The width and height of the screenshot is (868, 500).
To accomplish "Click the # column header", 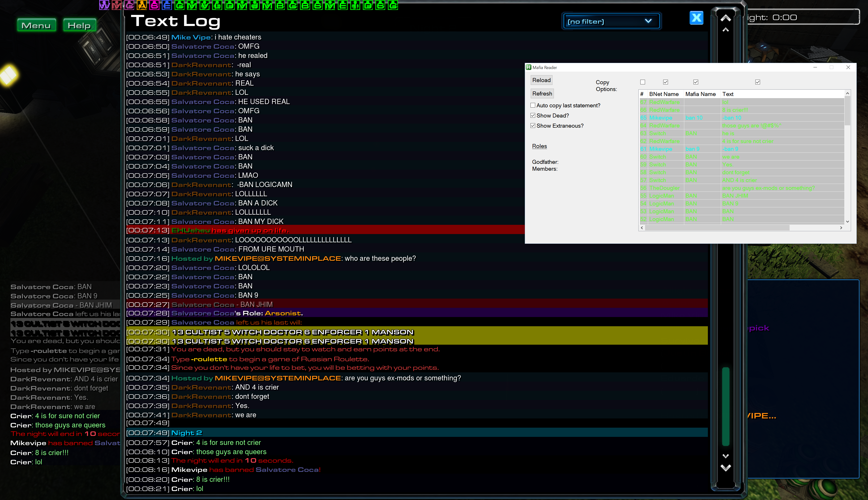I will tap(643, 94).
